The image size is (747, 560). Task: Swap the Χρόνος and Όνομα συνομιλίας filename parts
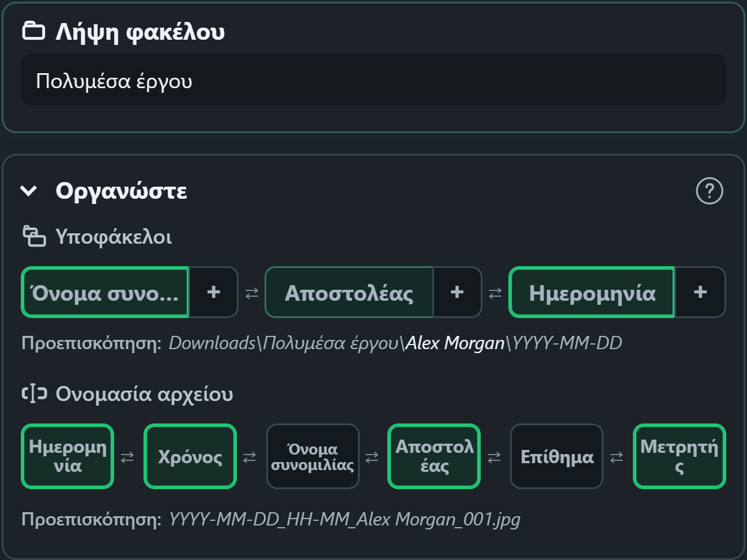pos(250,457)
